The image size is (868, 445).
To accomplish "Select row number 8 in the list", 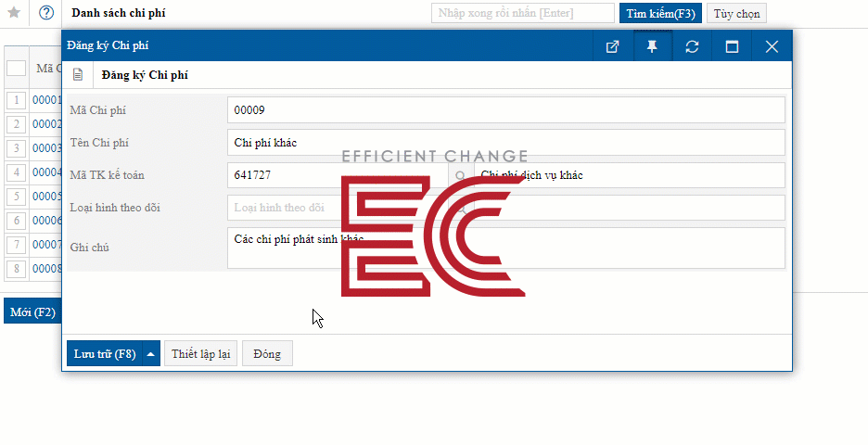I will 17,269.
